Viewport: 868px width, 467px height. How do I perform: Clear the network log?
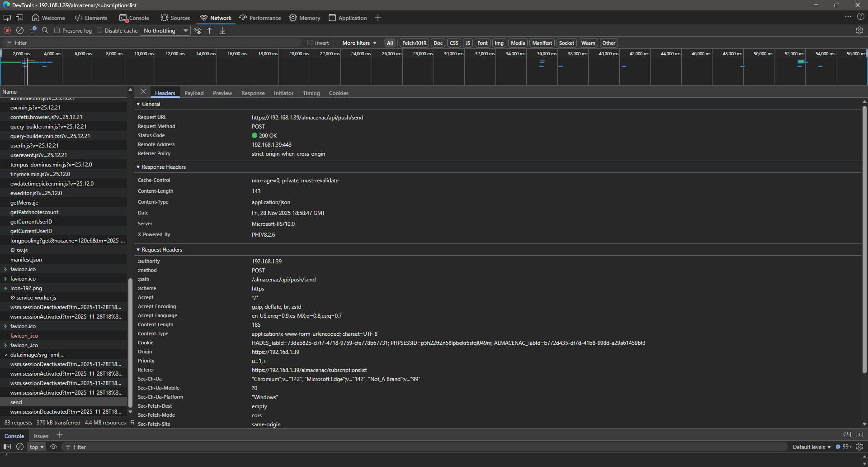[20, 30]
